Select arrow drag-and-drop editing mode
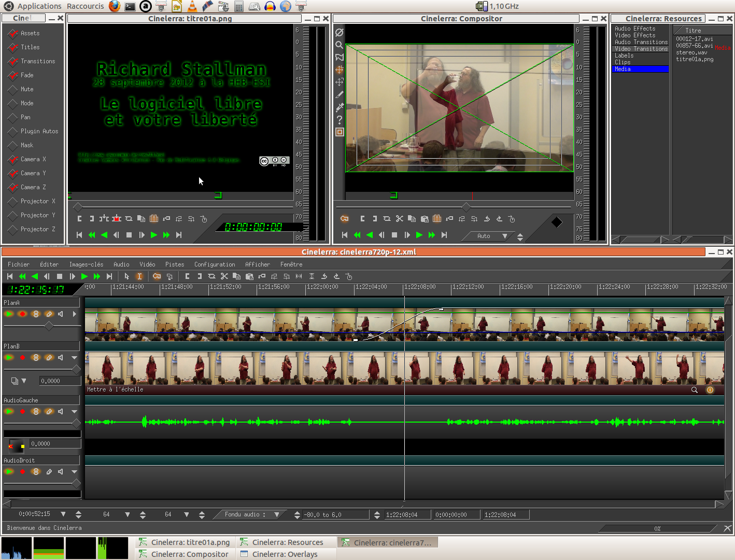Viewport: 735px width, 560px height. (x=126, y=276)
